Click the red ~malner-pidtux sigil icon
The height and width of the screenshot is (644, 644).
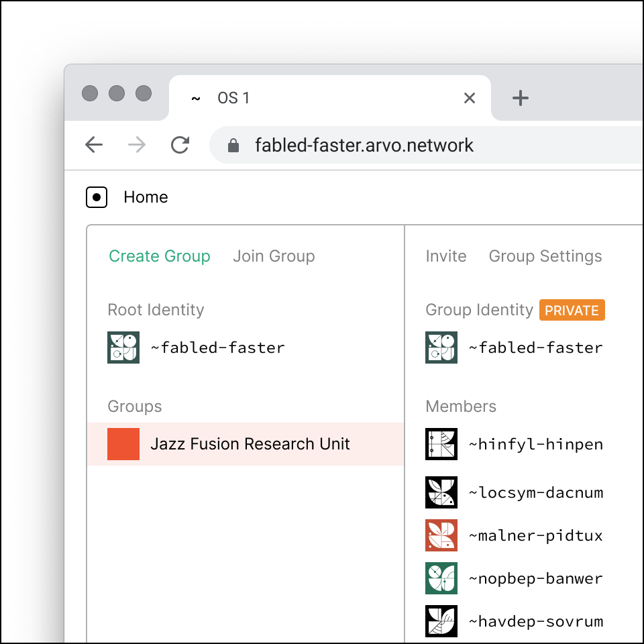coord(441,535)
